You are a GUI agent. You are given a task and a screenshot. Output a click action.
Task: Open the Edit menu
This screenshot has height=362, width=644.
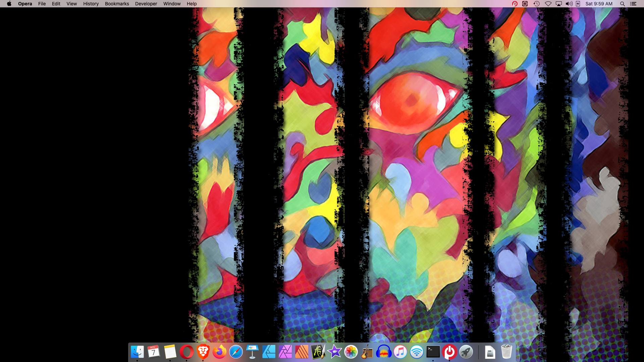click(x=56, y=4)
